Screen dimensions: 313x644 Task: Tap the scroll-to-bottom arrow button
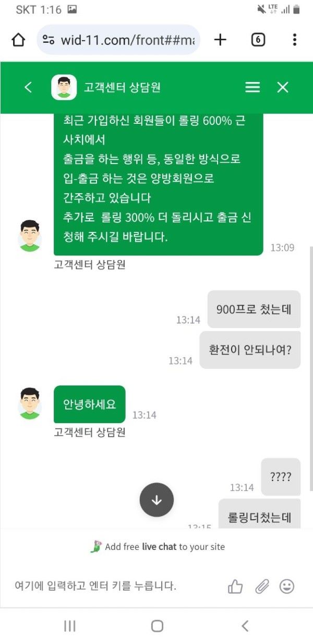[156, 499]
